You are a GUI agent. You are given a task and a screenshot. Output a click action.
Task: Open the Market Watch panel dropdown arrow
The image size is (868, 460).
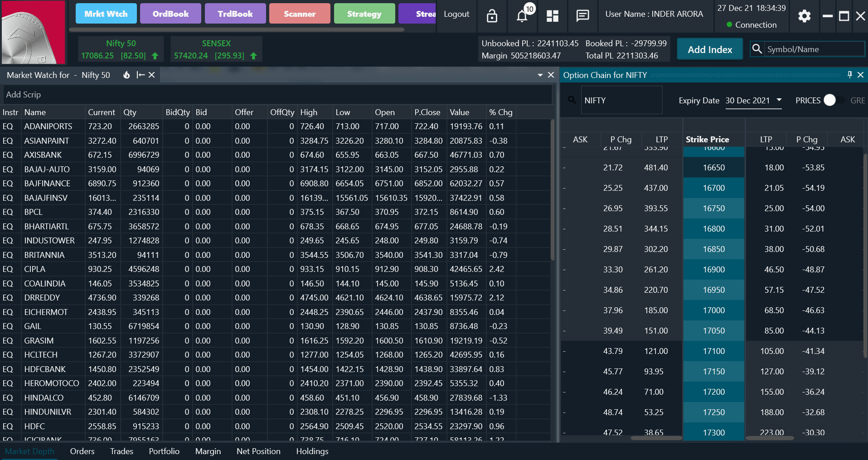(540, 75)
